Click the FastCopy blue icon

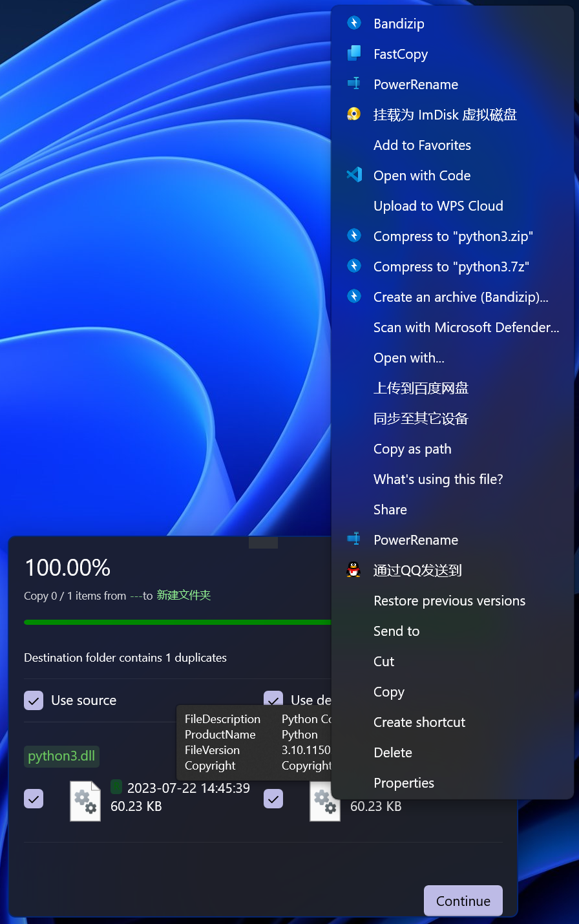tap(354, 54)
